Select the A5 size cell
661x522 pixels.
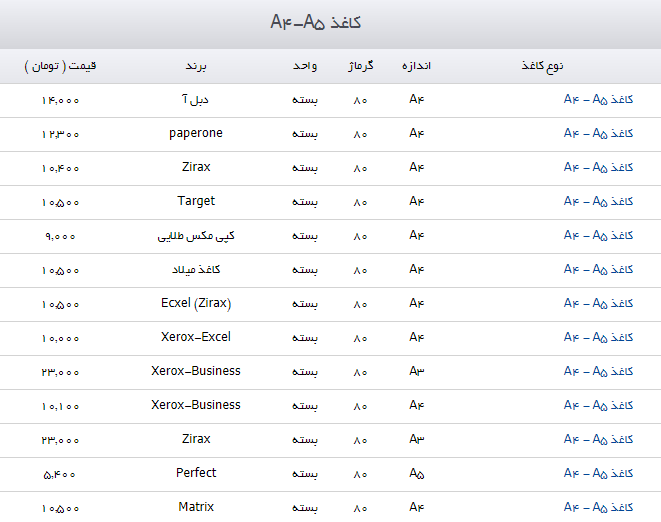417,474
